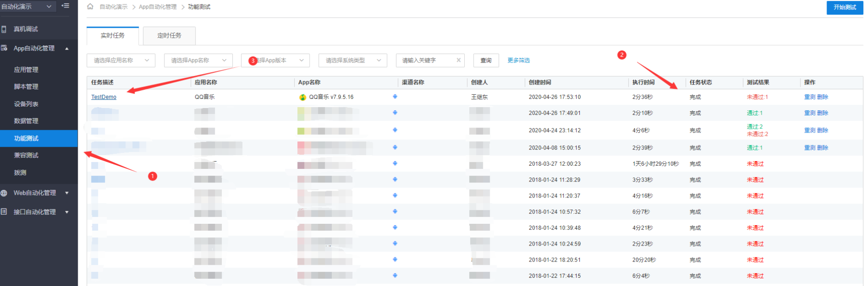Image resolution: width=868 pixels, height=286 pixels.
Task: Click blue dot icon in 2020-04-24 23:14:12 row
Action: point(395,130)
